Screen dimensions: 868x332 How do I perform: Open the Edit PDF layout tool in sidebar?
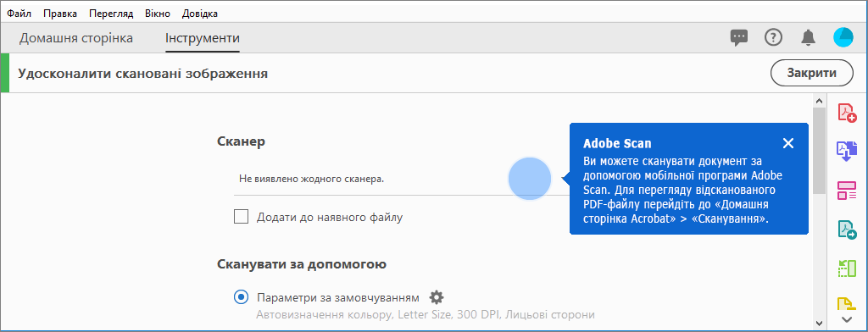(847, 191)
